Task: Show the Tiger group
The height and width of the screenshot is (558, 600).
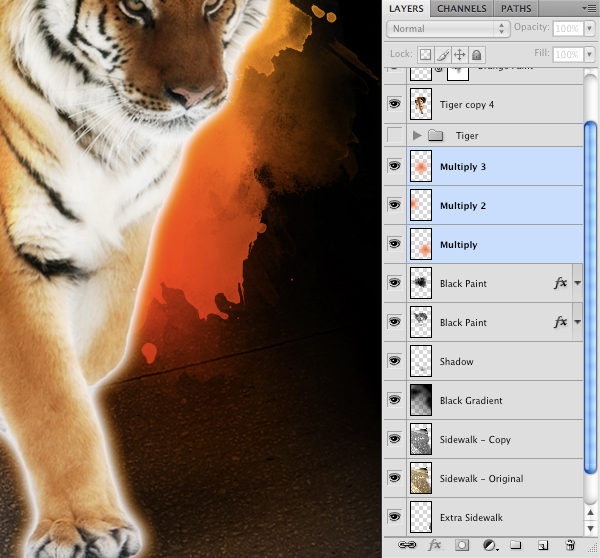Action: [x=395, y=135]
